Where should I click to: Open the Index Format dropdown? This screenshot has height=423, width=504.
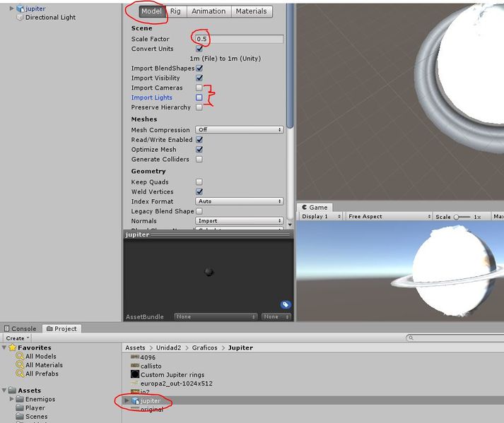click(240, 201)
